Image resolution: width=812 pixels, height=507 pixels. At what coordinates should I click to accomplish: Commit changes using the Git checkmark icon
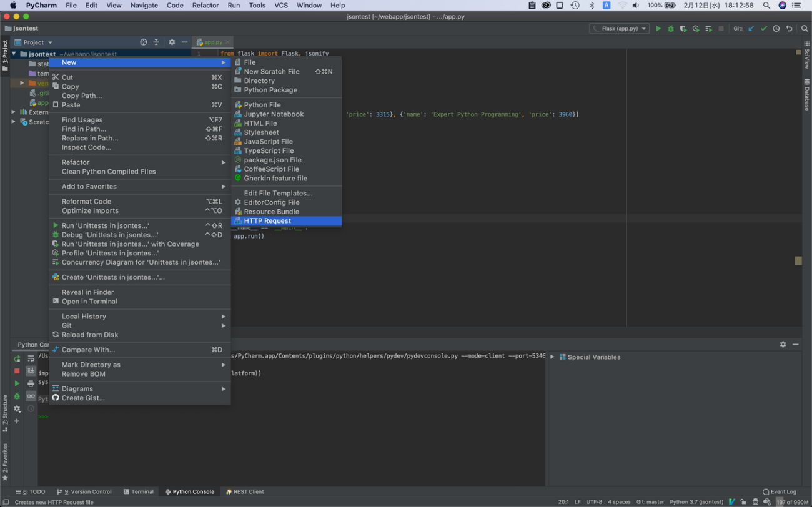click(763, 28)
